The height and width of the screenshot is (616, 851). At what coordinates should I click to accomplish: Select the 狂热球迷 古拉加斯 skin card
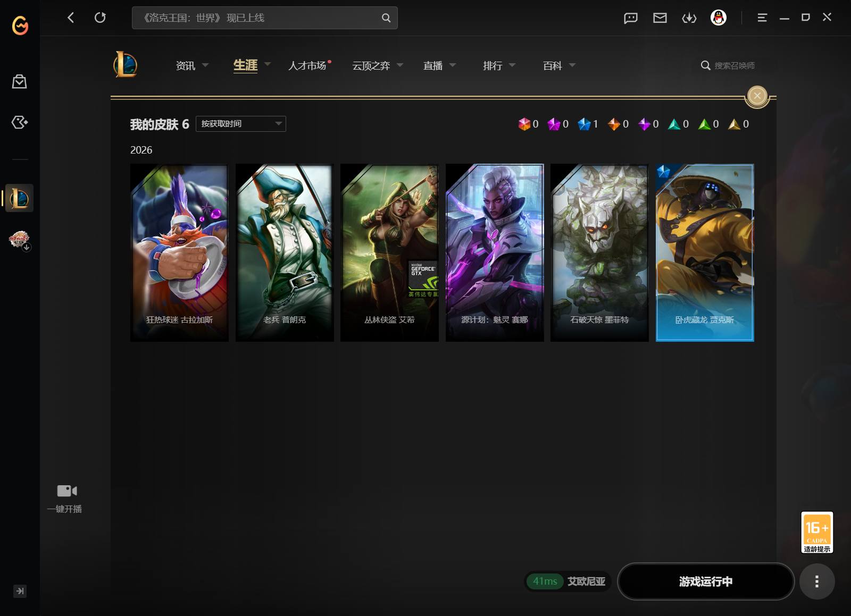click(179, 252)
